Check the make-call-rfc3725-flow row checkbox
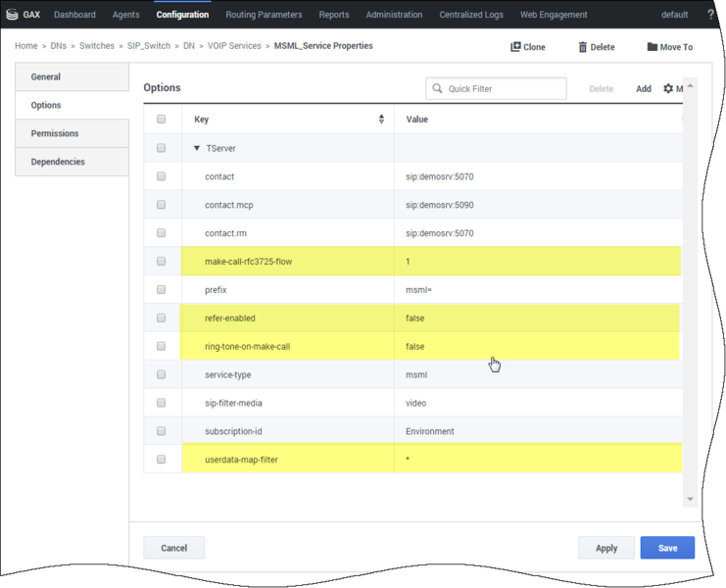726x588 pixels. pos(161,261)
